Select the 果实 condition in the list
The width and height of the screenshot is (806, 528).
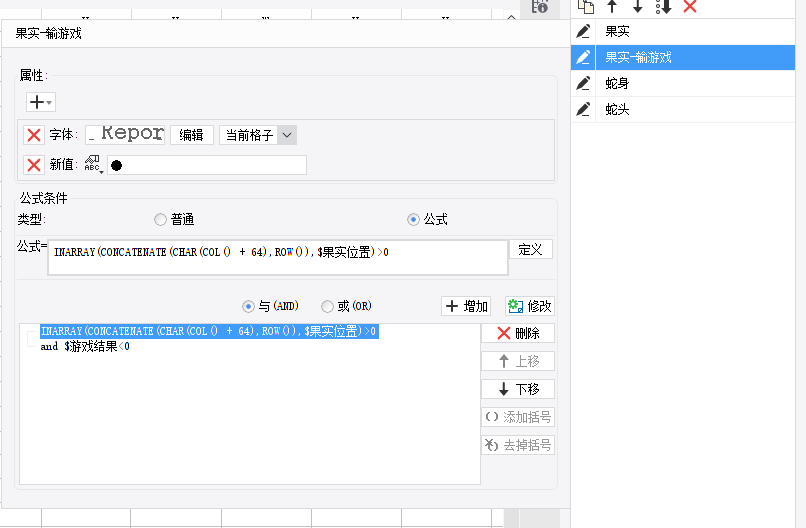click(x=695, y=31)
